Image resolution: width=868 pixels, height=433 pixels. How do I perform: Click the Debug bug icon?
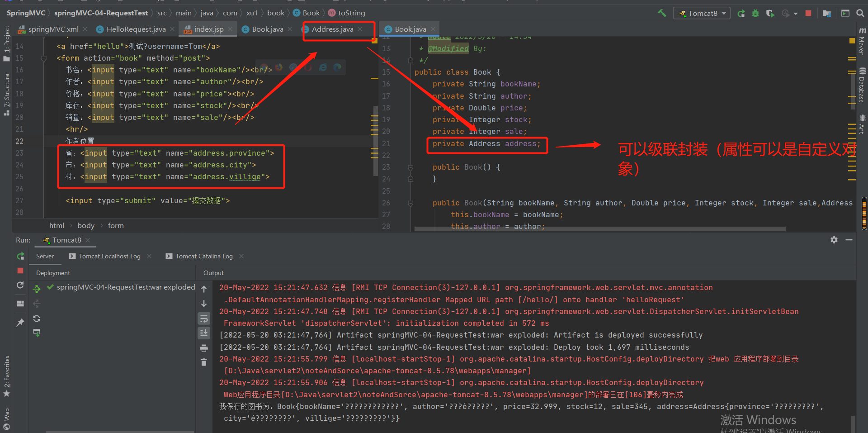click(755, 13)
